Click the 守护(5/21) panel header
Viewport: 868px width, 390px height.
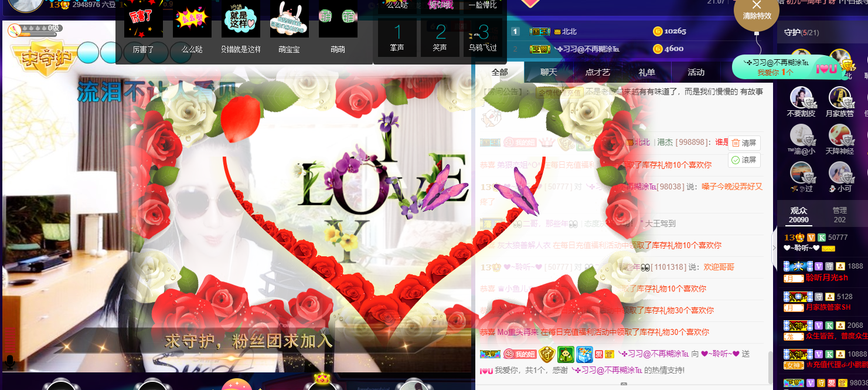[x=801, y=32]
